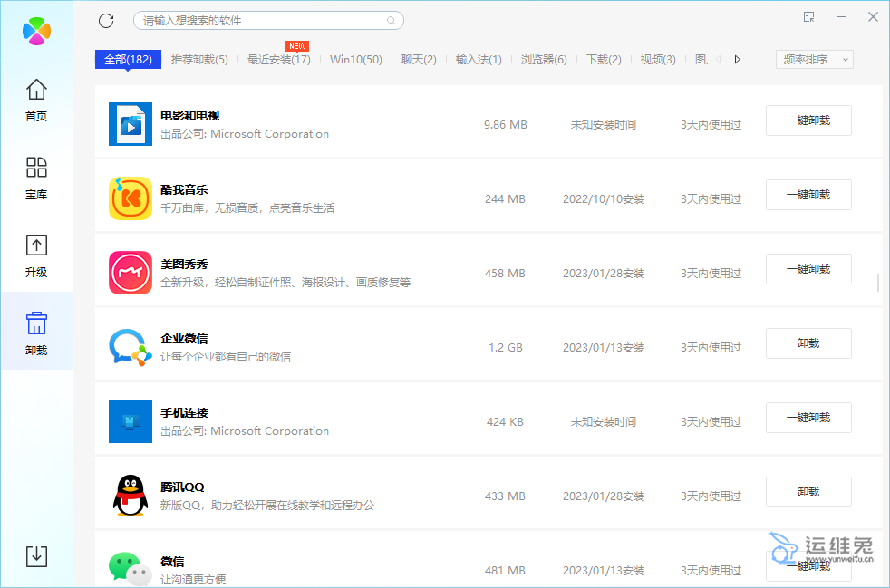Click the vertical scrollbar thumb on the list
Image resolution: width=890 pixels, height=588 pixels.
(878, 283)
